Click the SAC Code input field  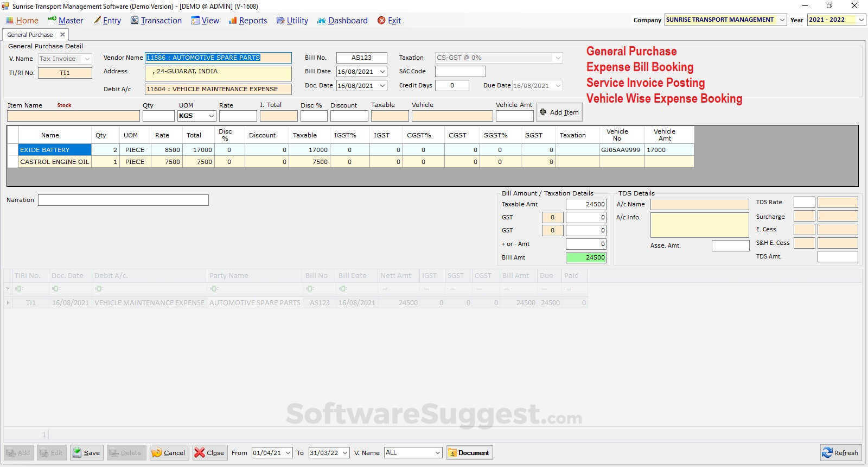(461, 71)
